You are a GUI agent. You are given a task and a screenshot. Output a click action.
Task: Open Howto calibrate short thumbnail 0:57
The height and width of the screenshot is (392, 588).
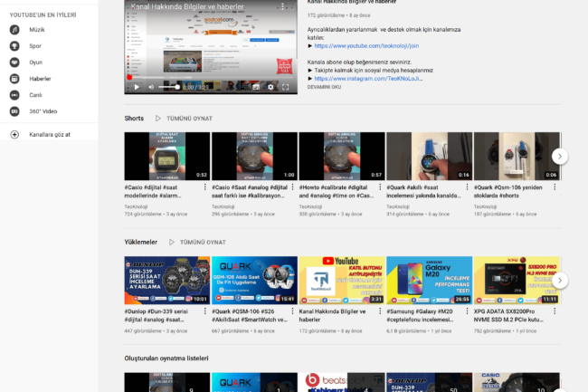[342, 156]
